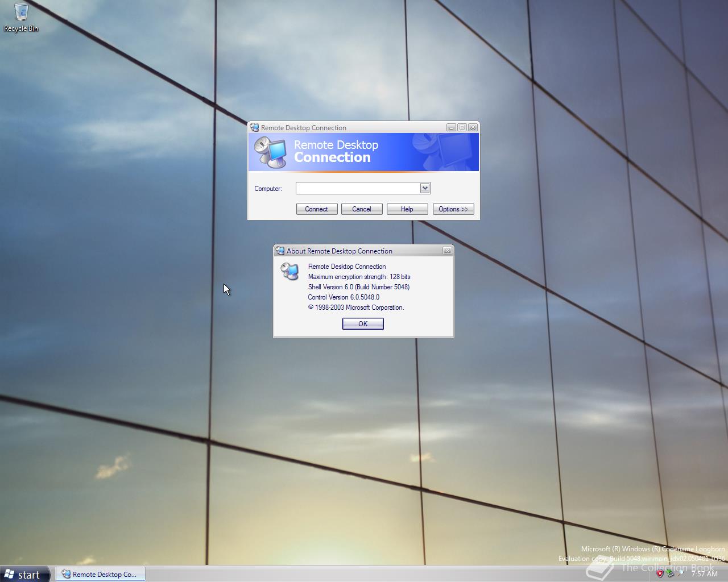The height and width of the screenshot is (582, 728).
Task: Open the start menu
Action: [x=25, y=575]
